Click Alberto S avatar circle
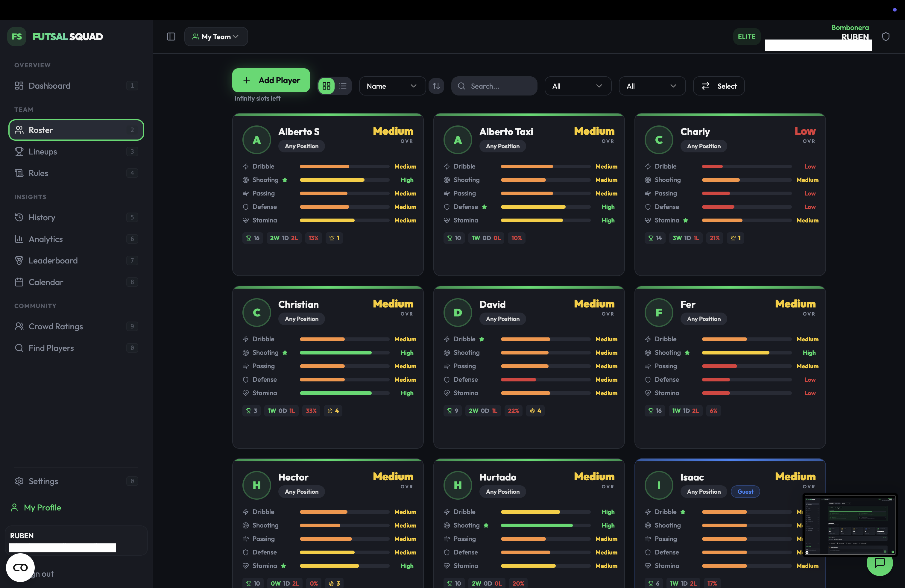Screen dimensions: 905x588 pyautogui.click(x=257, y=140)
